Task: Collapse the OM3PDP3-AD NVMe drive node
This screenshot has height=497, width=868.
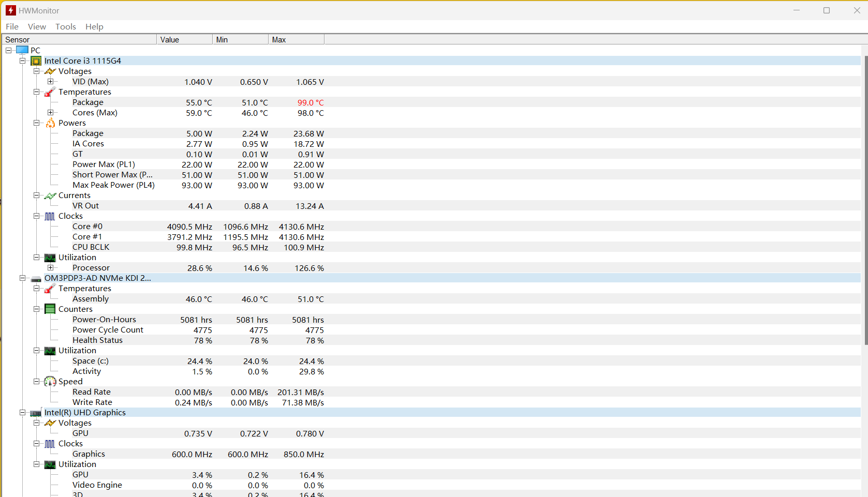Action: (x=23, y=278)
